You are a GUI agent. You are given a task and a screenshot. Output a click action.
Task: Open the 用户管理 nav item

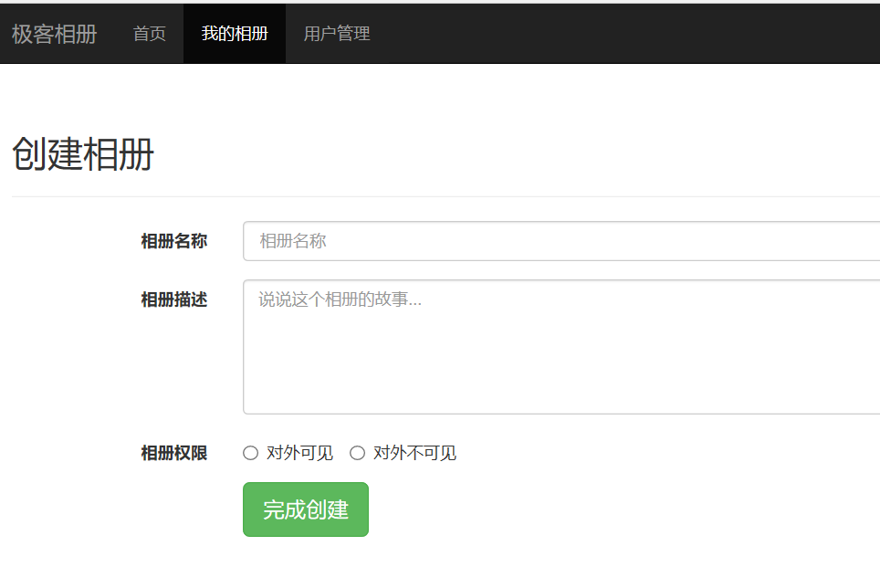click(x=337, y=34)
